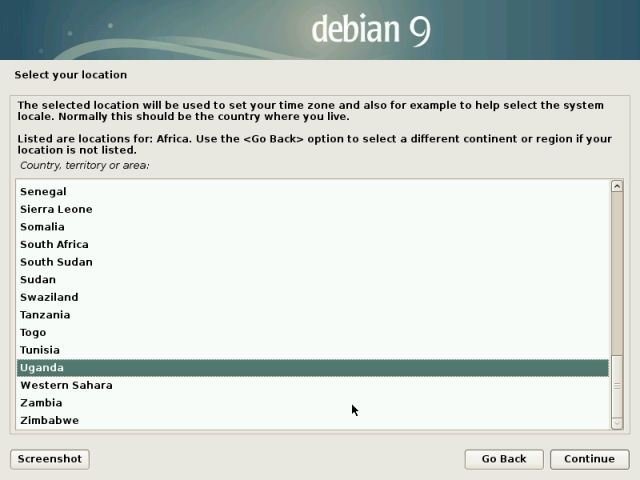The image size is (640, 480).
Task: Take a Screenshot of the installer
Action: (50, 459)
